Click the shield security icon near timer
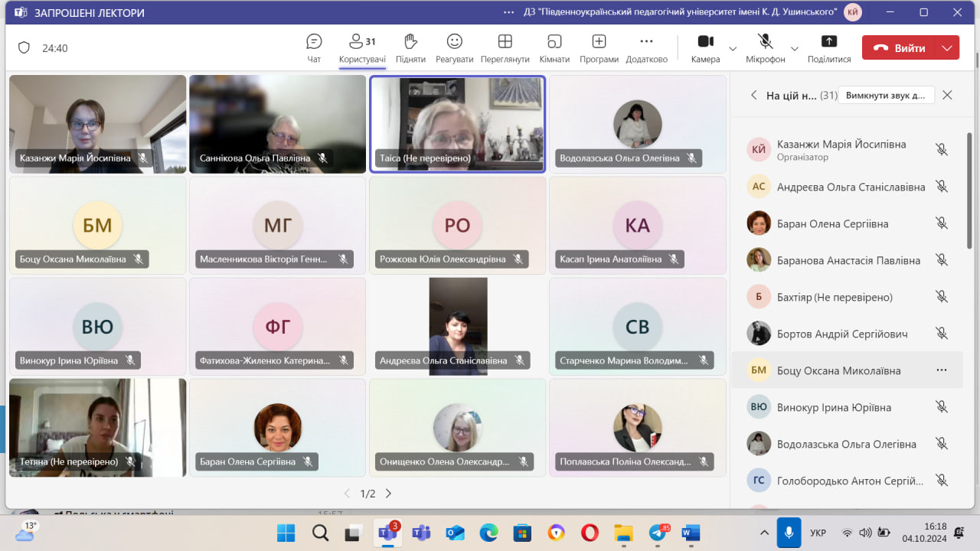980x551 pixels. (24, 47)
